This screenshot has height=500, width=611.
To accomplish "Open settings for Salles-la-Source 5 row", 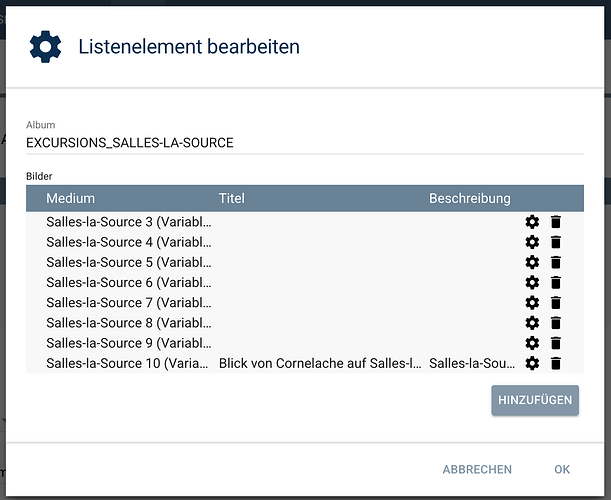I will (532, 262).
